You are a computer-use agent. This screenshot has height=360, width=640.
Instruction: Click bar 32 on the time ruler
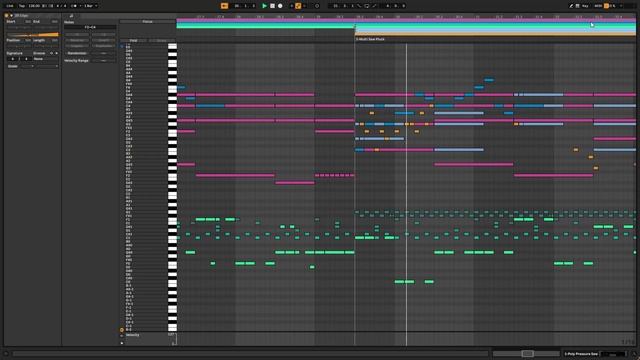(x=558, y=17)
